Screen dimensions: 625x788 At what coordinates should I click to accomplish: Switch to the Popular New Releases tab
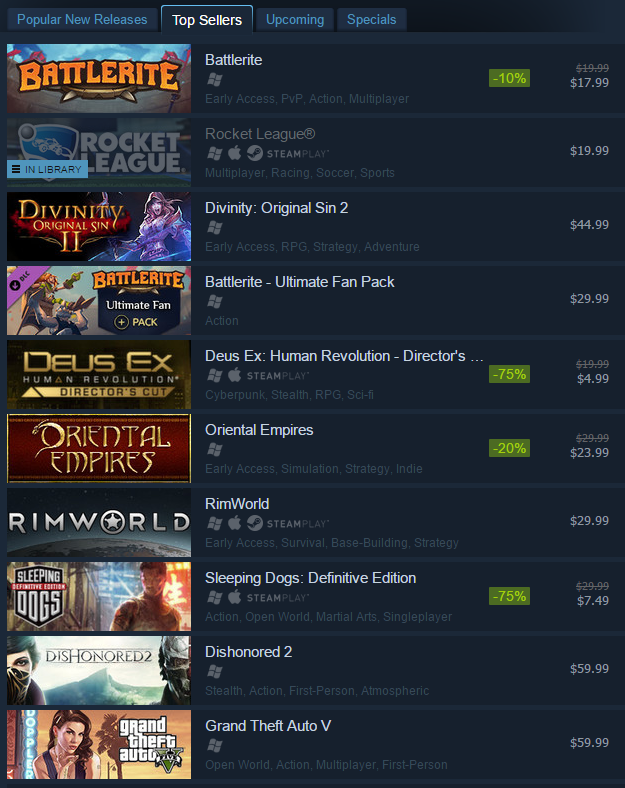[x=82, y=20]
